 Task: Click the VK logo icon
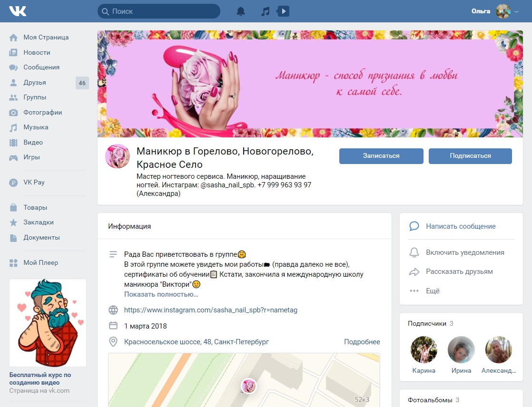(x=18, y=11)
